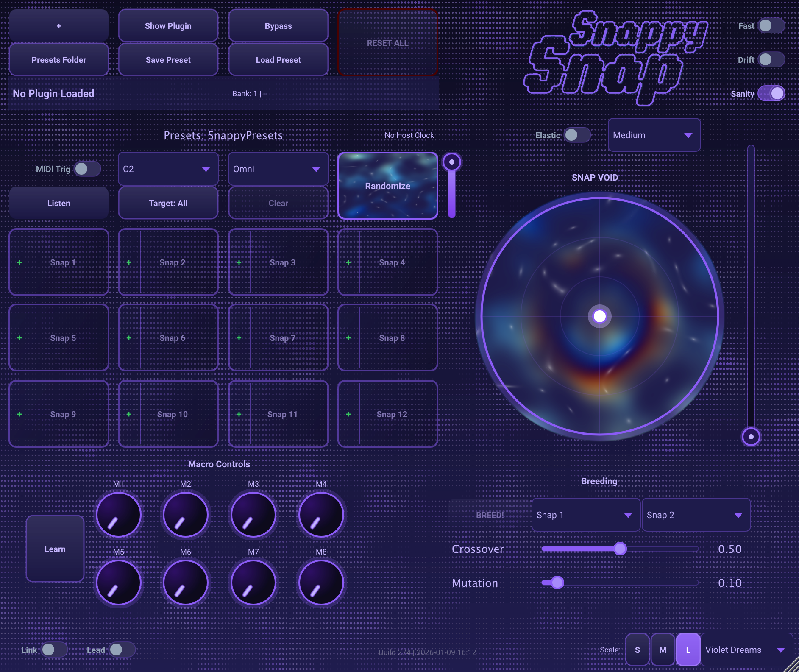Select the Snap 5 pad
This screenshot has height=672, width=799.
pos(63,338)
